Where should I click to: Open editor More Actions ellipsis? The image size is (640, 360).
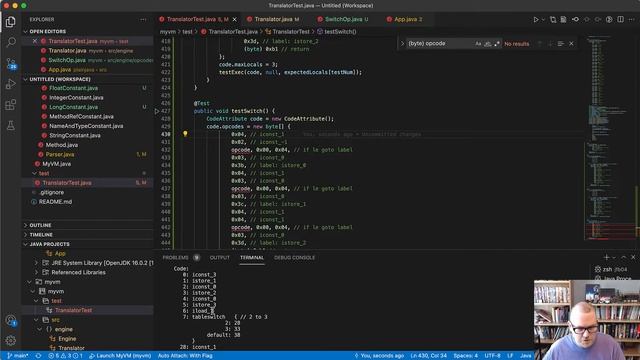coord(631,19)
